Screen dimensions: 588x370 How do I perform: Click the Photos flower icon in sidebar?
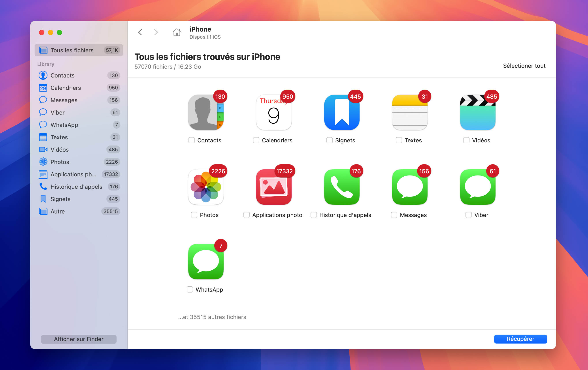(x=43, y=162)
